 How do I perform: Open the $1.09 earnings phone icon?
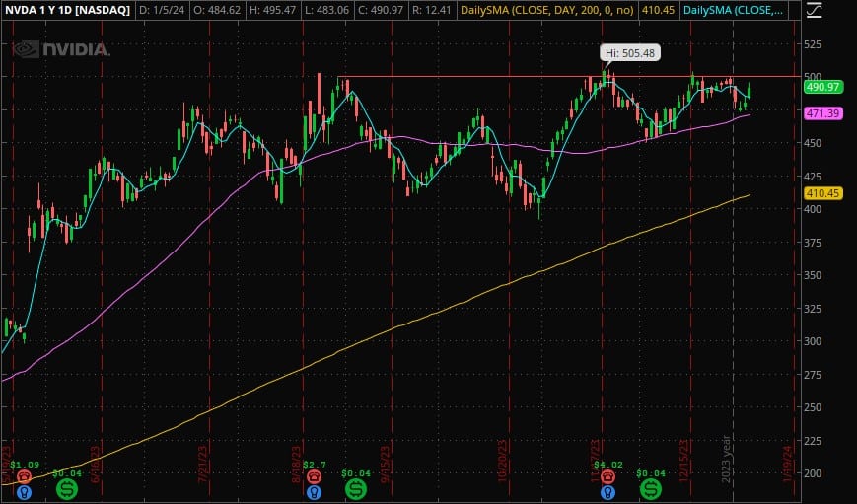click(x=24, y=476)
